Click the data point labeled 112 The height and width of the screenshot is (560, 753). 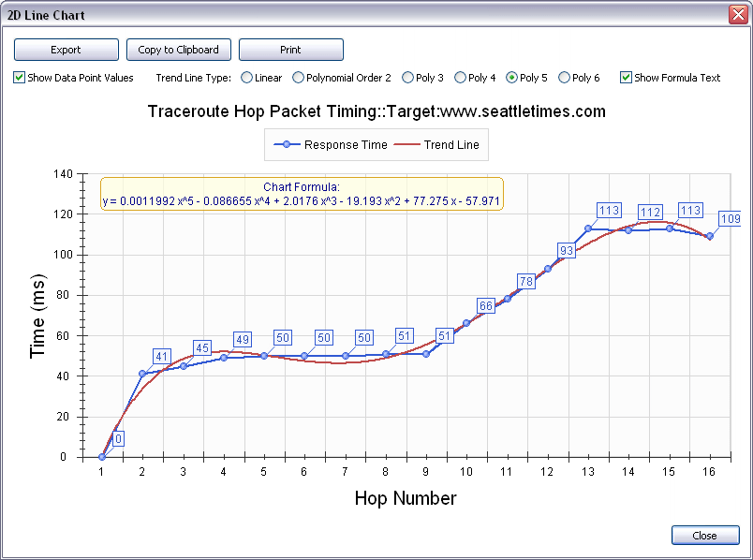(649, 213)
